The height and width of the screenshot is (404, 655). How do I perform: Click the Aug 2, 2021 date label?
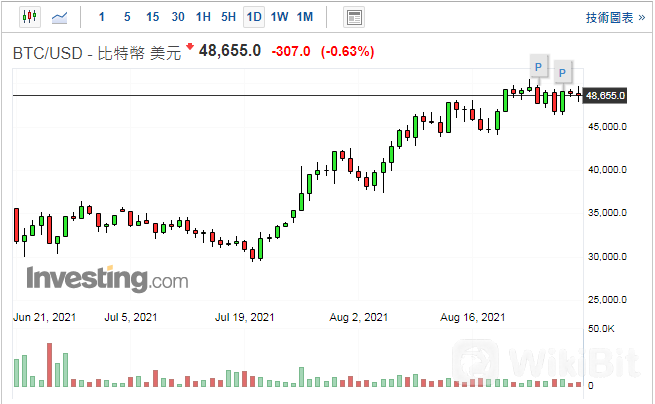(x=359, y=318)
